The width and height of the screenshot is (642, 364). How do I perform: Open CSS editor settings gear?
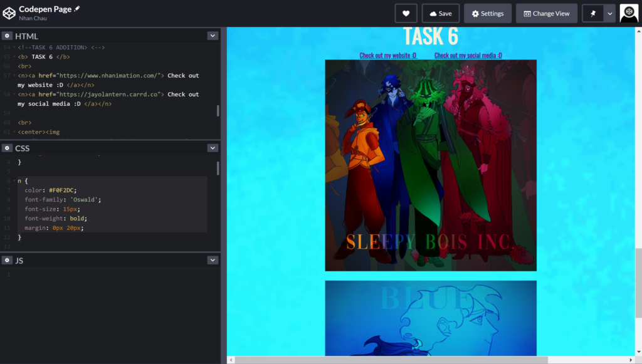[x=7, y=148]
